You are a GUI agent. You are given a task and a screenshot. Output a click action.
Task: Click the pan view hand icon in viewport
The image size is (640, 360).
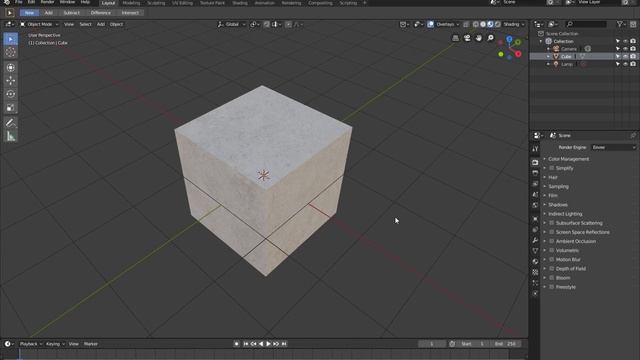pos(478,38)
